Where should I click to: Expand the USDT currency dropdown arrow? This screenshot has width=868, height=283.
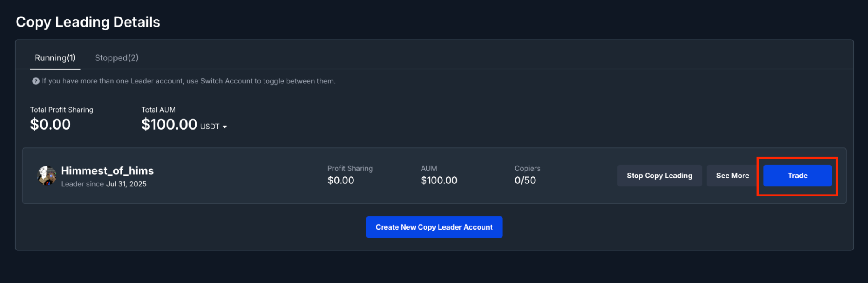pos(225,127)
